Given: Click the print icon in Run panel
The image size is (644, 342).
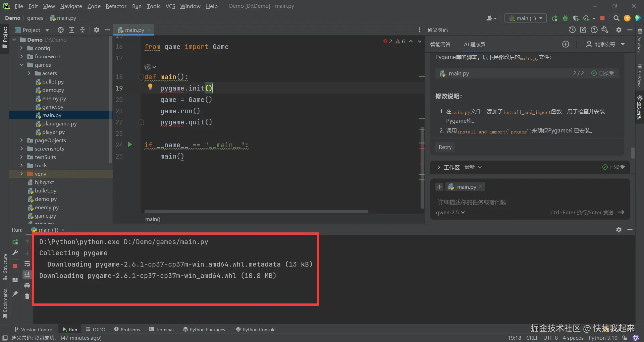Looking at the screenshot, I should pyautogui.click(x=27, y=286).
